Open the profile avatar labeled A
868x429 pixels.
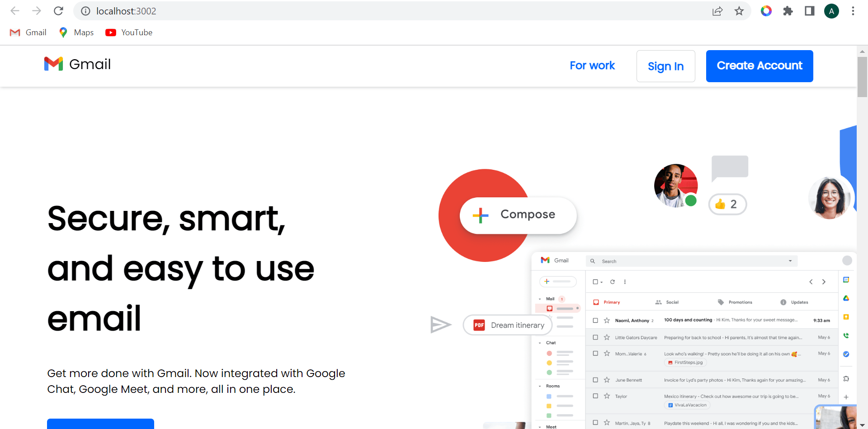831,11
